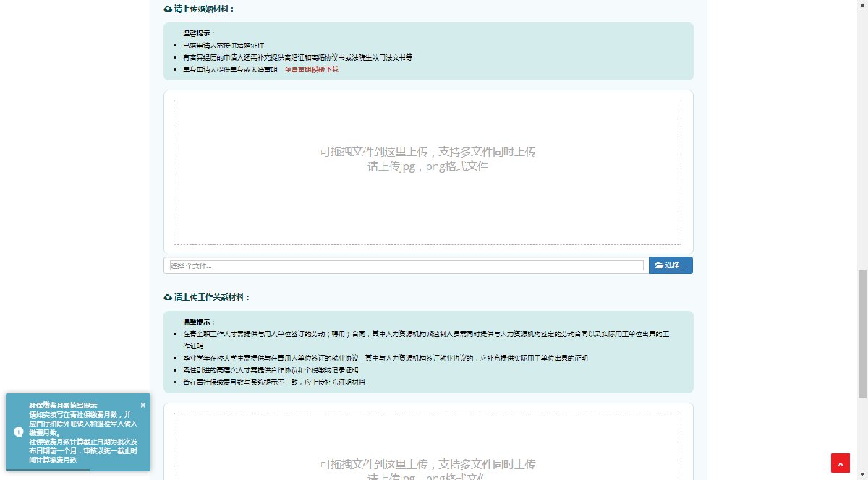Click the notification title 社保缴费月数填写提示
Image resolution: width=868 pixels, height=480 pixels.
[x=63, y=406]
